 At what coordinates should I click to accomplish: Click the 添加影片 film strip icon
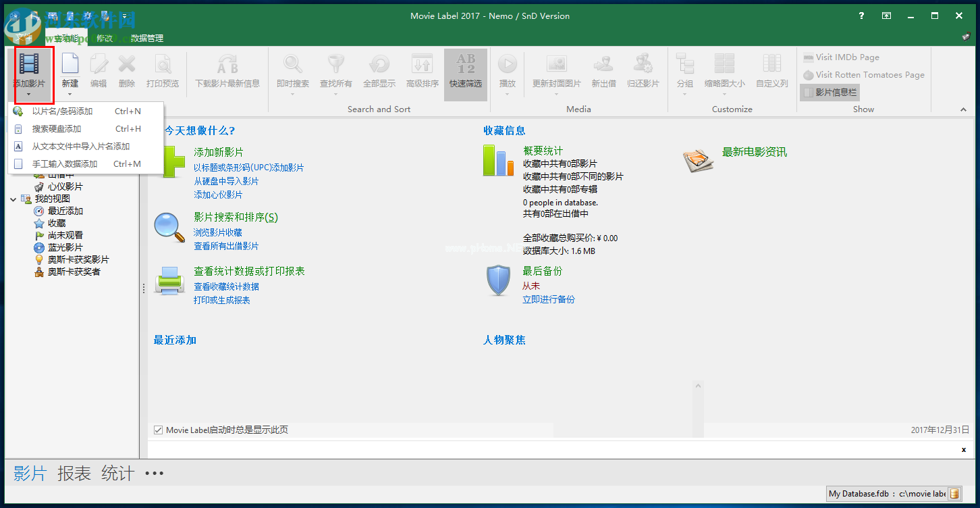(29, 63)
